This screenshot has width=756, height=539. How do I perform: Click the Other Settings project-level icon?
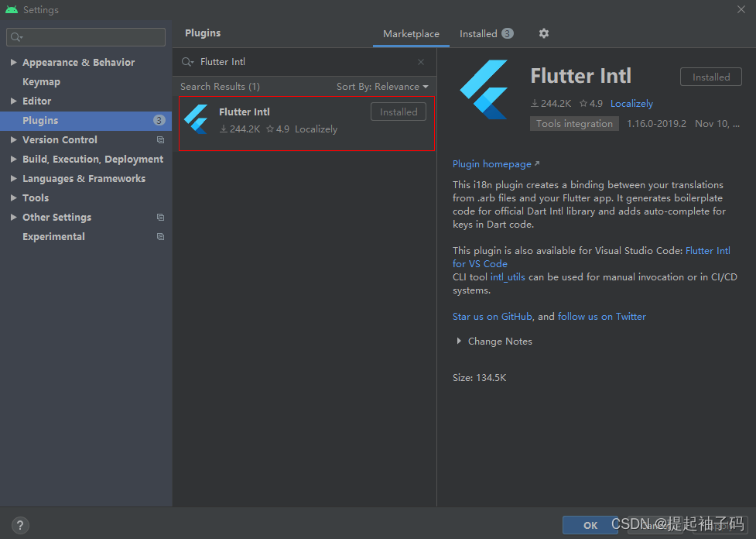160,218
